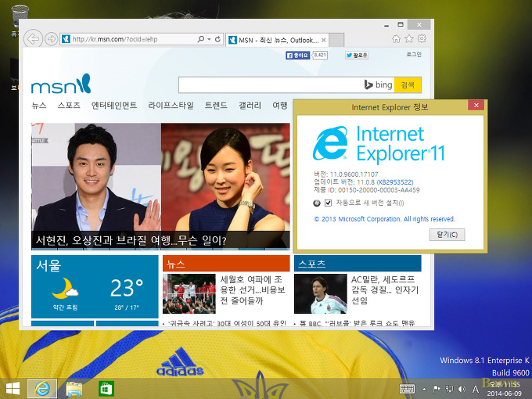Go back with the IE back arrow
The image size is (532, 399).
[33, 39]
